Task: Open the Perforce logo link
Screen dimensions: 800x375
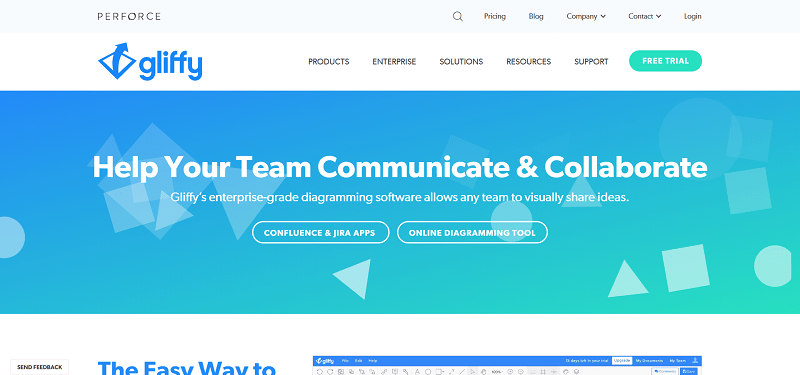Action: click(129, 16)
